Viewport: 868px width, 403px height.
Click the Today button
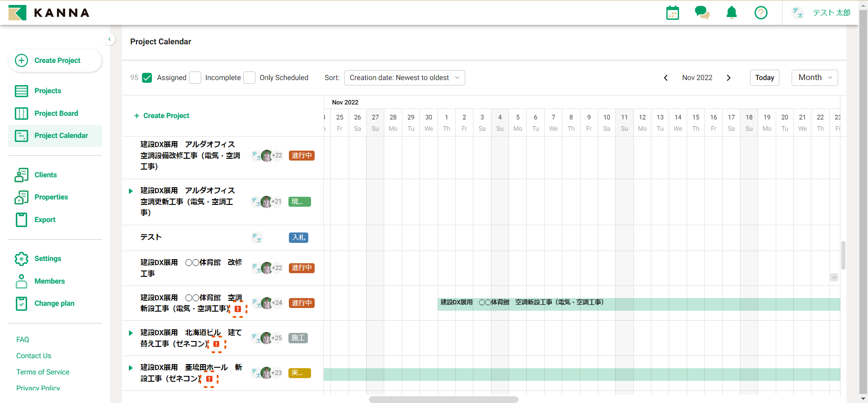pyautogui.click(x=764, y=78)
